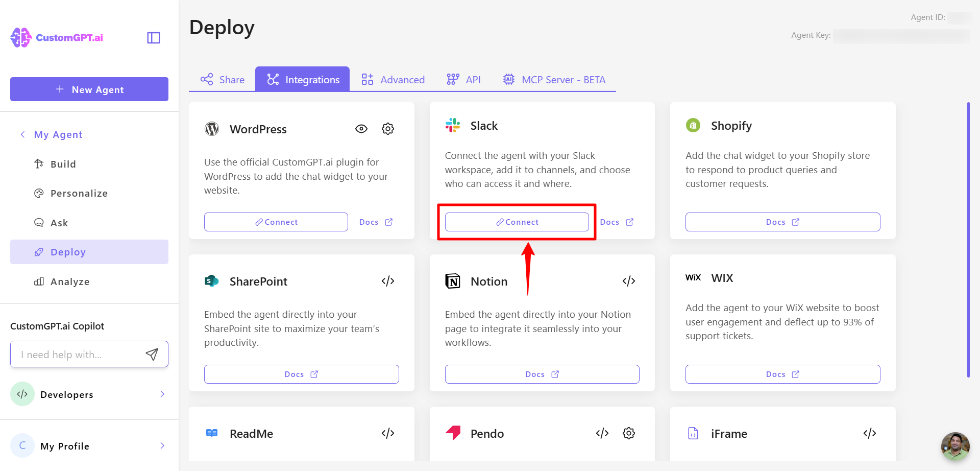Click the WordPress logo icon
This screenshot has width=980, height=471.
click(x=212, y=129)
